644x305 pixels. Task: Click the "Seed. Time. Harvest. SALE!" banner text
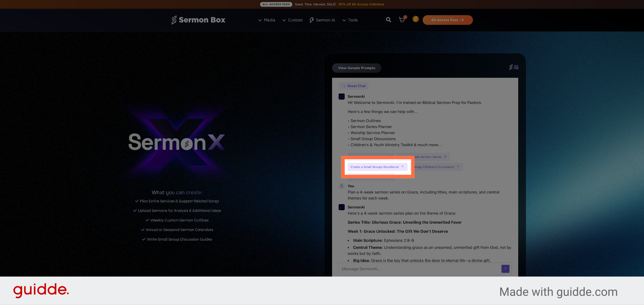(x=315, y=4)
